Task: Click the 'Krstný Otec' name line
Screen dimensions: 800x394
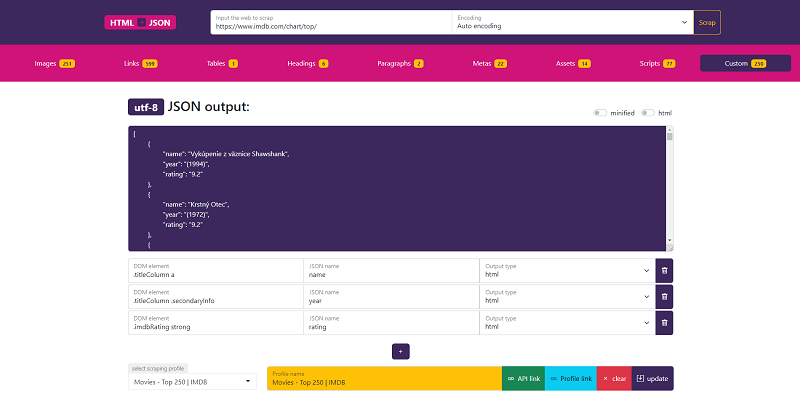Action: pos(197,204)
